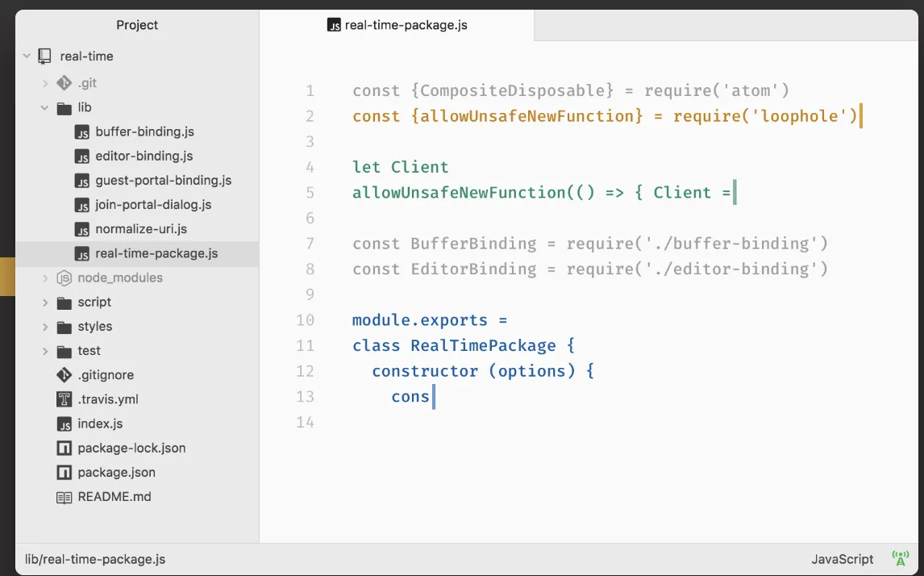Viewport: 924px width, 576px height.
Task: Click the README.md book icon
Action: (64, 497)
